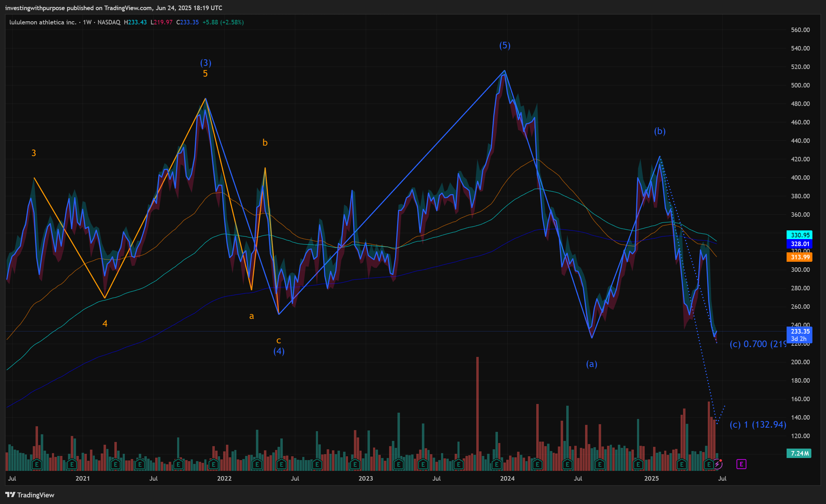
Task: Click the earnings E marker nearest the 2022 label
Action: point(213,464)
